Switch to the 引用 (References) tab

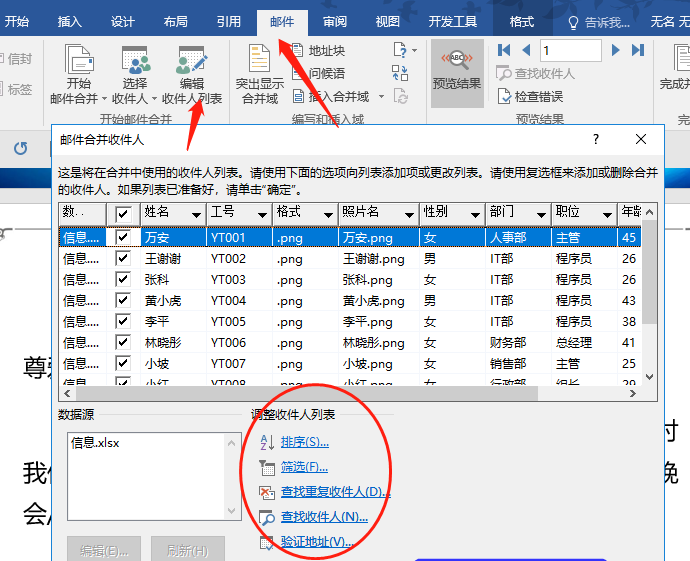(x=229, y=22)
